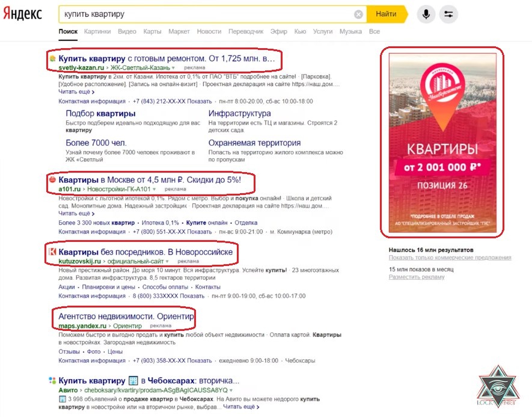
Task: Open 'Планировки и цены' link
Action: pyautogui.click(x=109, y=287)
